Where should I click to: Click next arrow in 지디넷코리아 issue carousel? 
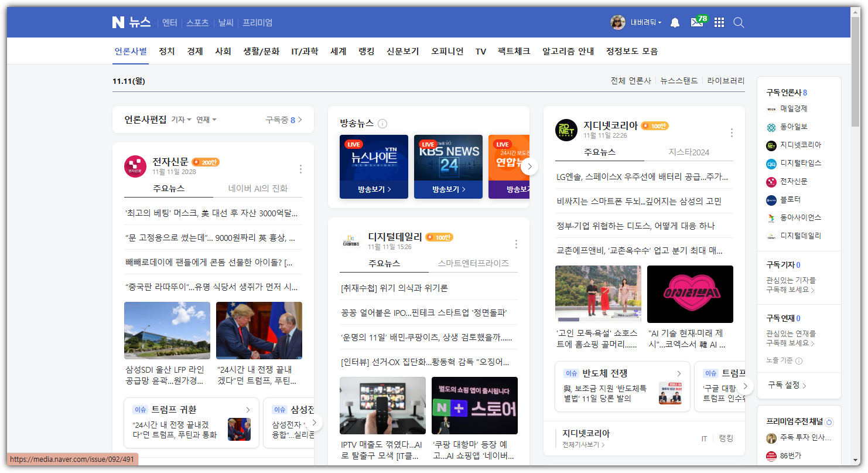pyautogui.click(x=745, y=386)
